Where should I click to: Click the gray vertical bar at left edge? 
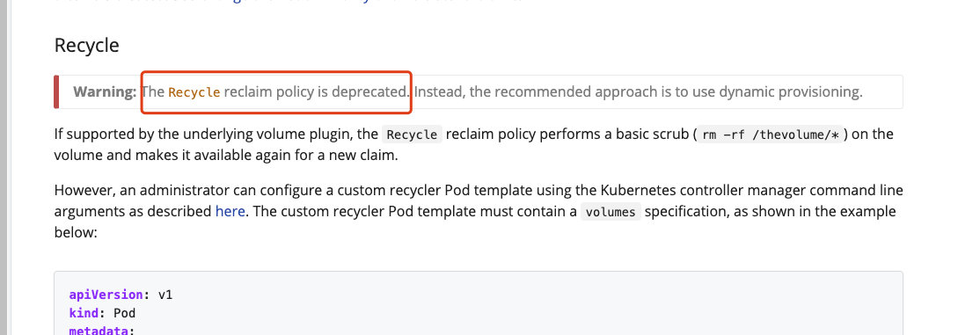pos(4,167)
